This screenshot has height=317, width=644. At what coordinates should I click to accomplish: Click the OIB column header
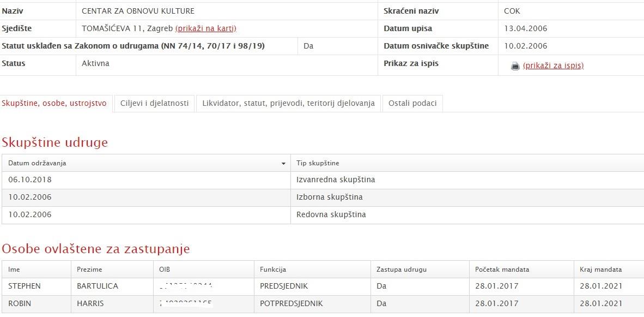coord(165,270)
